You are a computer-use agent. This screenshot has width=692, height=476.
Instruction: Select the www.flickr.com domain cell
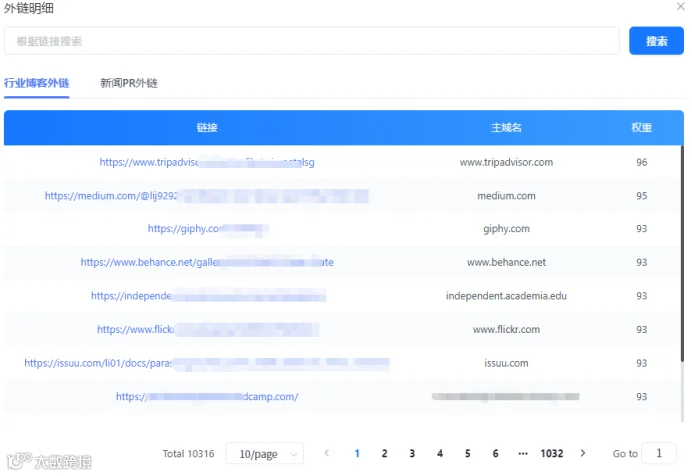pos(506,330)
